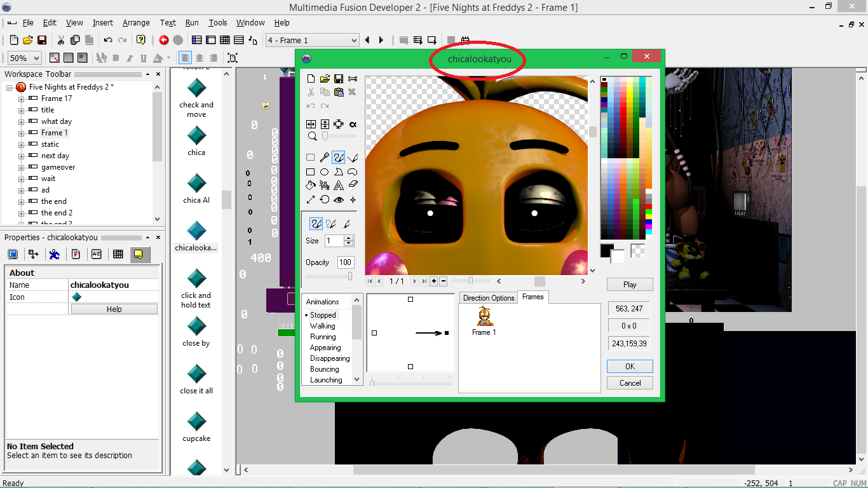Select the text tool in image editor
Viewport: 868px width, 488px height.
point(339,186)
